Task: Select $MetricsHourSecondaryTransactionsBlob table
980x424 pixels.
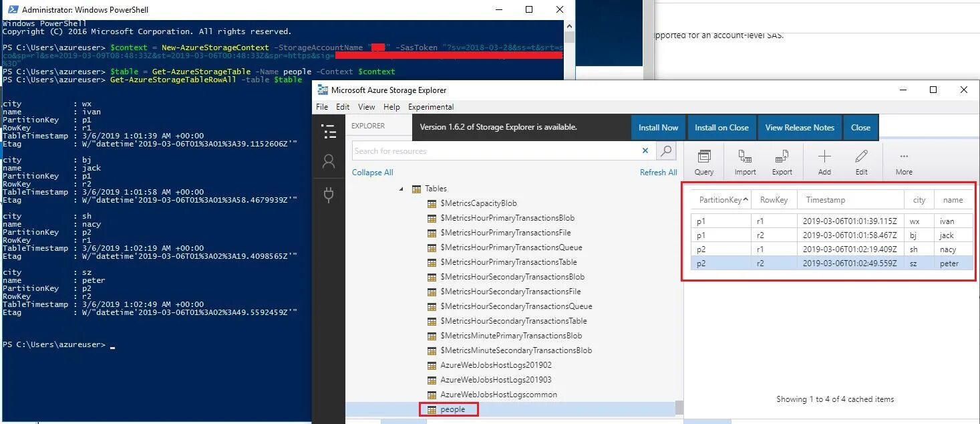Action: tap(512, 277)
